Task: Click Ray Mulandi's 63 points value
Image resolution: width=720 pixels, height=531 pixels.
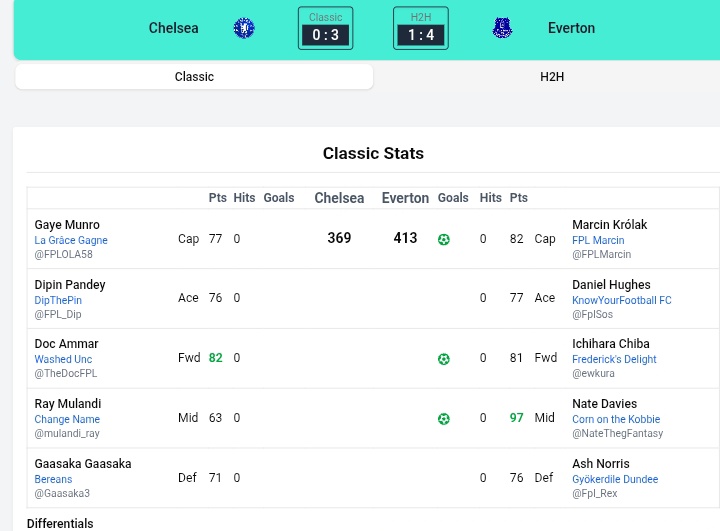Action: [x=215, y=418]
